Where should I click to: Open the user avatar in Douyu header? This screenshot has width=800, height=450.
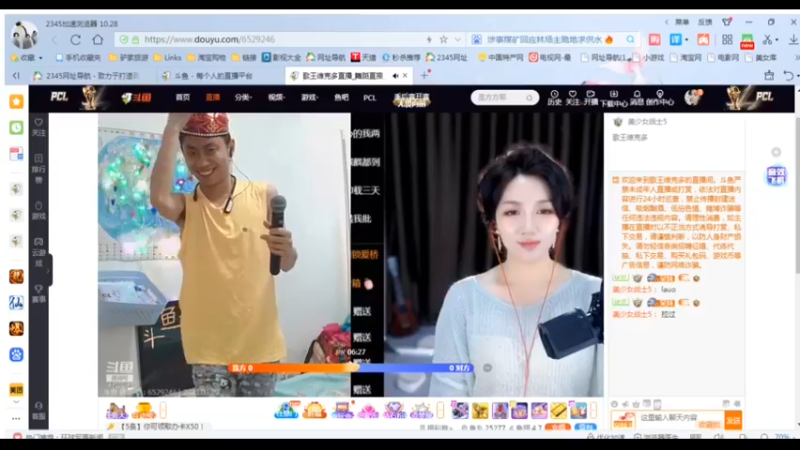(693, 97)
